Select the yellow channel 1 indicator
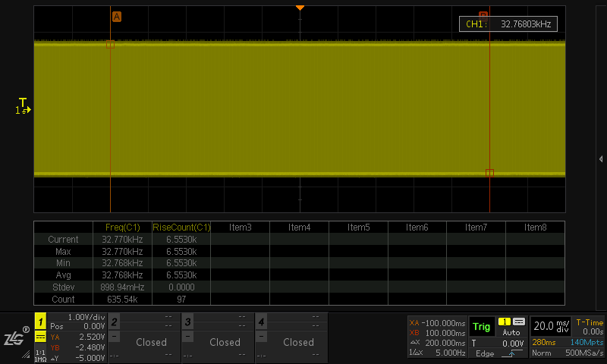Viewport: 607px width, 364px height. coord(40,323)
